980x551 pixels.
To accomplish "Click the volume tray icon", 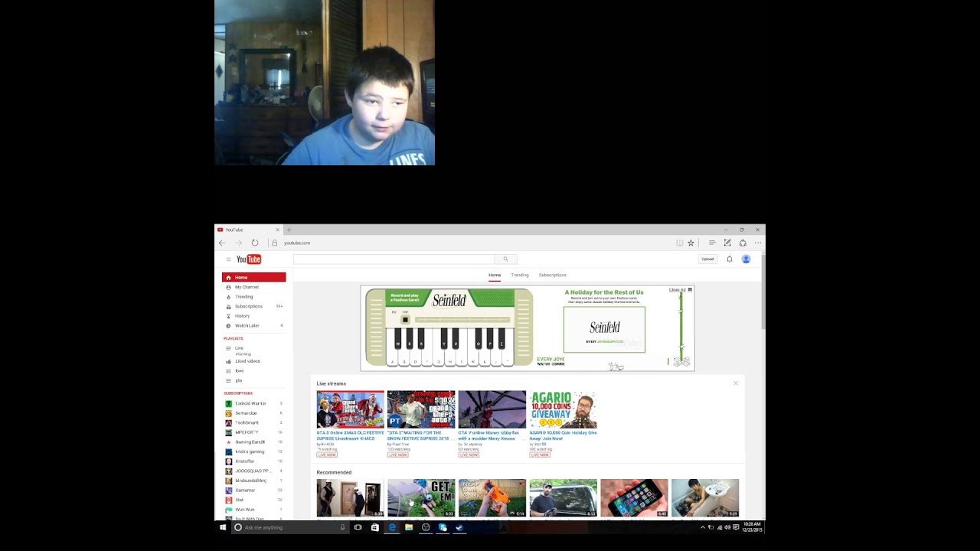I will click(727, 527).
